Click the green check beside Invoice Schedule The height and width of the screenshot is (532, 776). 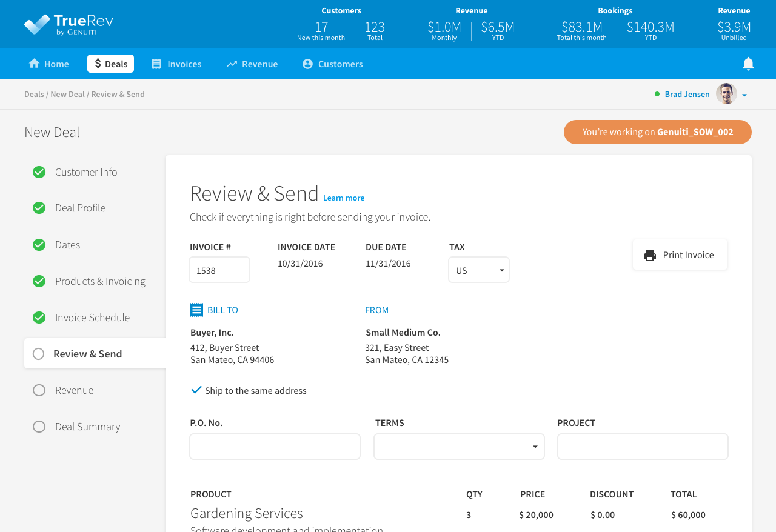[x=39, y=318]
